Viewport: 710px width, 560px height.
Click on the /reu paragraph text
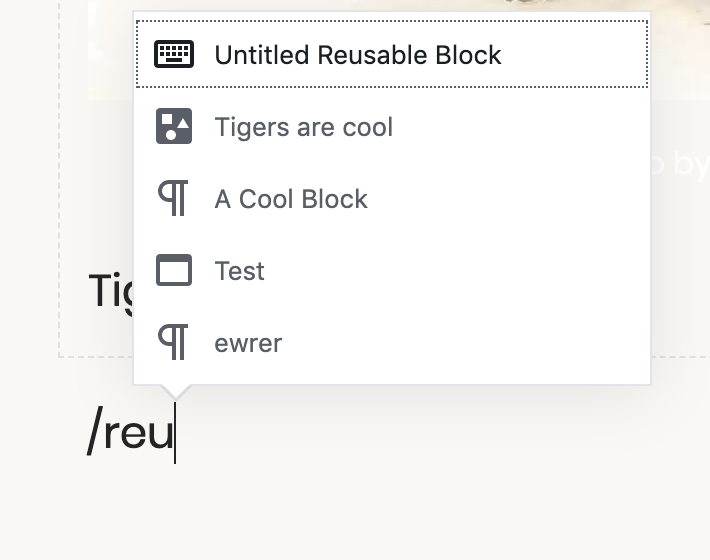coord(130,434)
